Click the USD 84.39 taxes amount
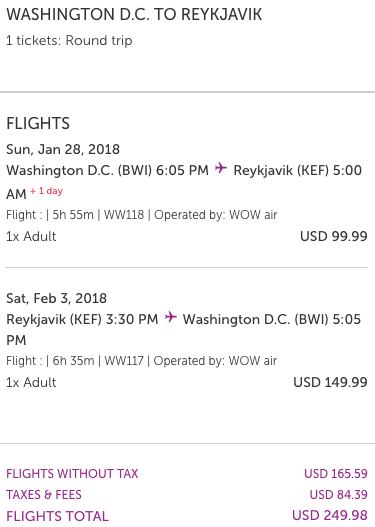375x527 pixels. [338, 495]
